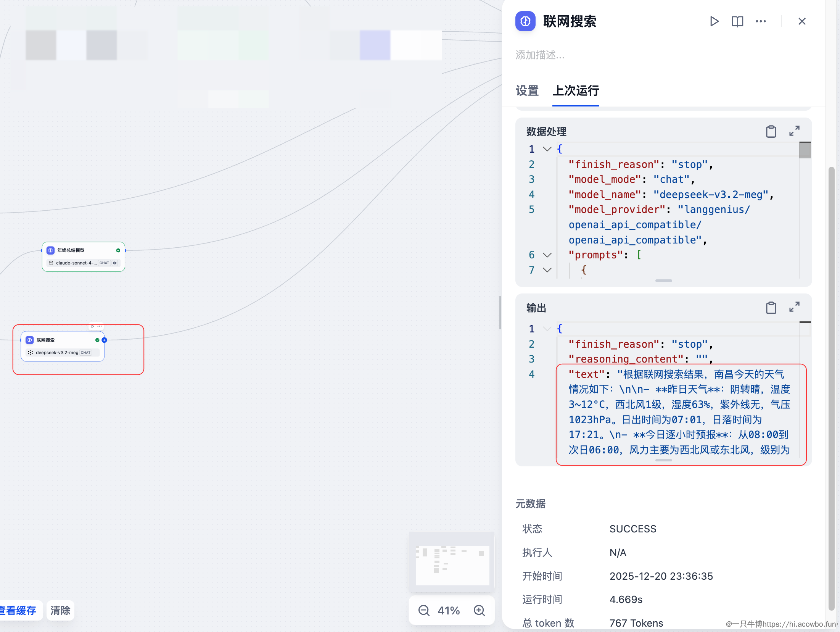Copy the 输出 JSON to clipboard
The height and width of the screenshot is (632, 840).
tap(771, 308)
